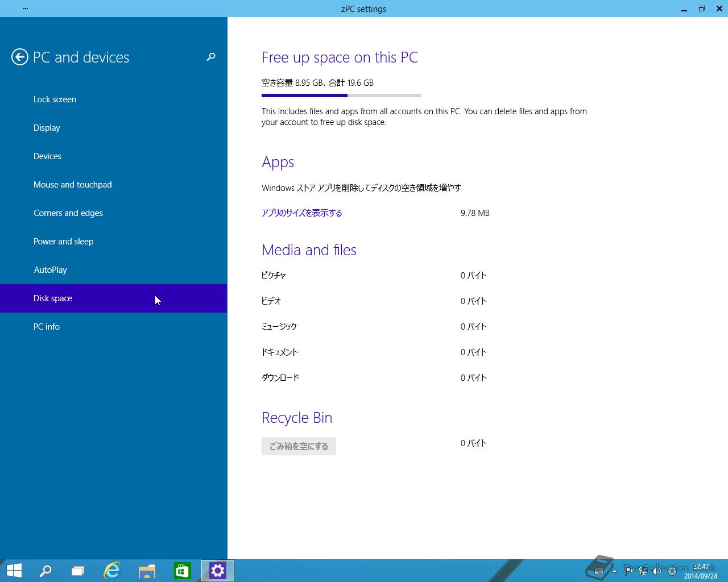This screenshot has width=728, height=582.
Task: Select Disk space page
Action: click(x=114, y=298)
